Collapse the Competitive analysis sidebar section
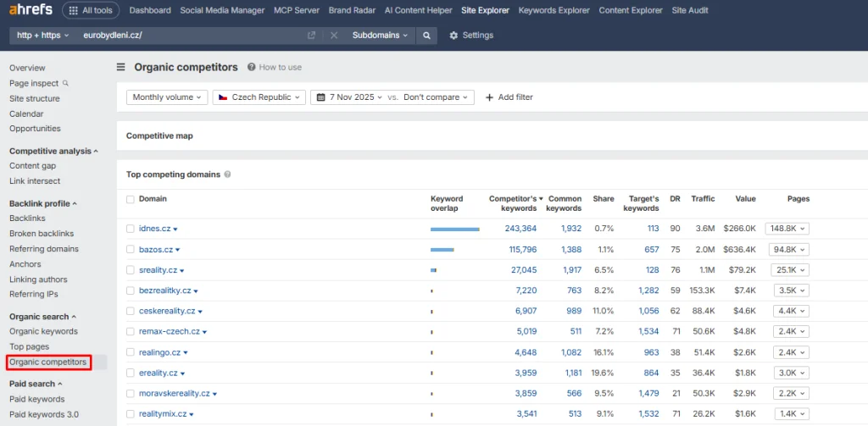 click(53, 151)
